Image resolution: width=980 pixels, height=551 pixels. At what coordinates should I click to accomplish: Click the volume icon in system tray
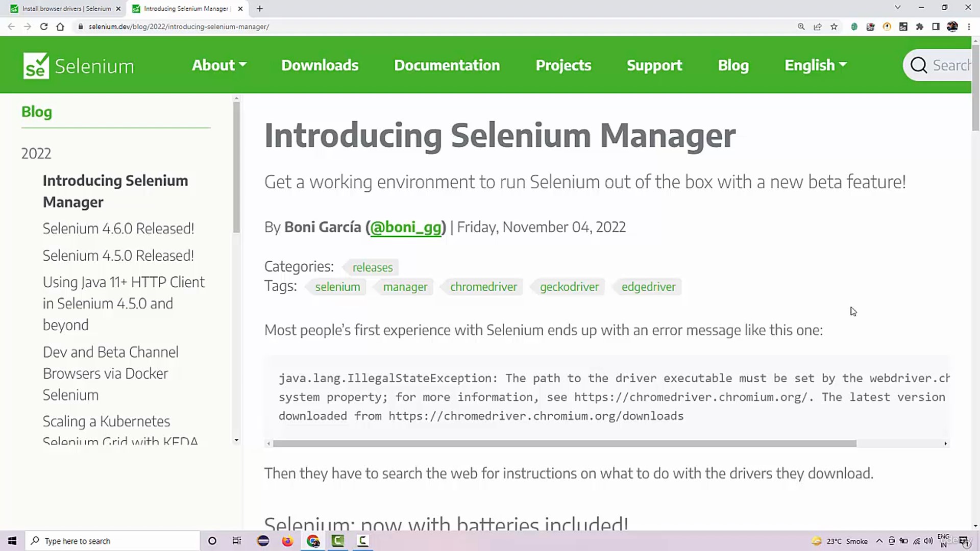point(928,541)
